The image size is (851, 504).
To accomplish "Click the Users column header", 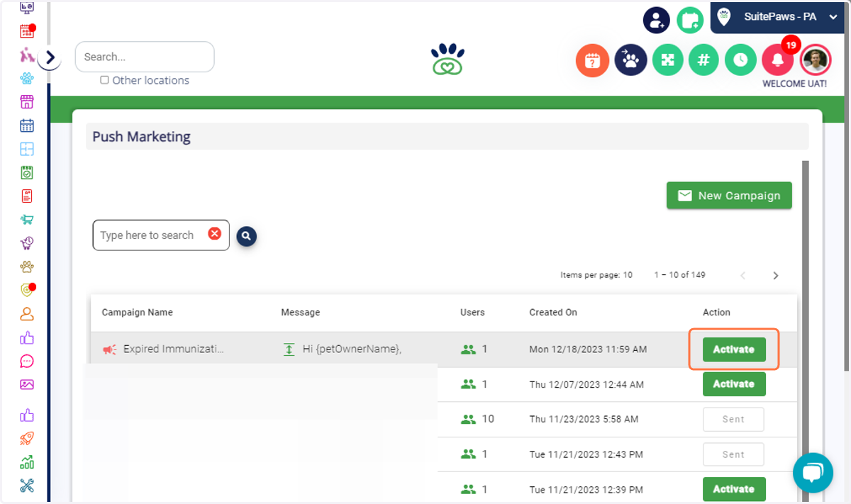I will pyautogui.click(x=472, y=312).
